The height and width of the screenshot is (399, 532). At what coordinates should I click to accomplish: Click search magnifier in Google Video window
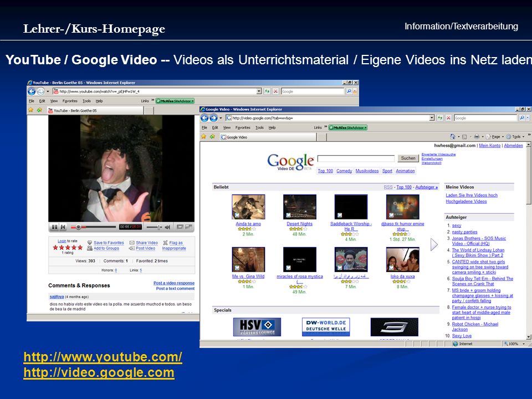pyautogui.click(x=522, y=117)
